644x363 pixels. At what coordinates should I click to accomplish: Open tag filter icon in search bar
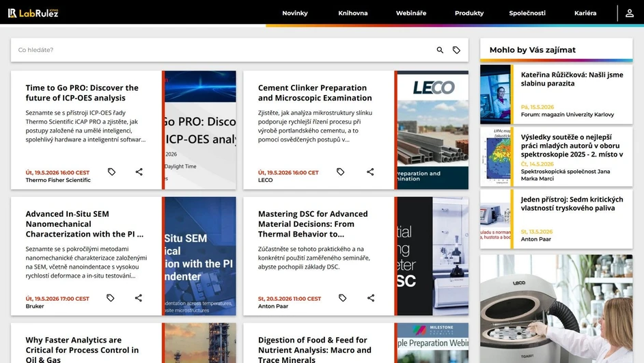(x=456, y=50)
